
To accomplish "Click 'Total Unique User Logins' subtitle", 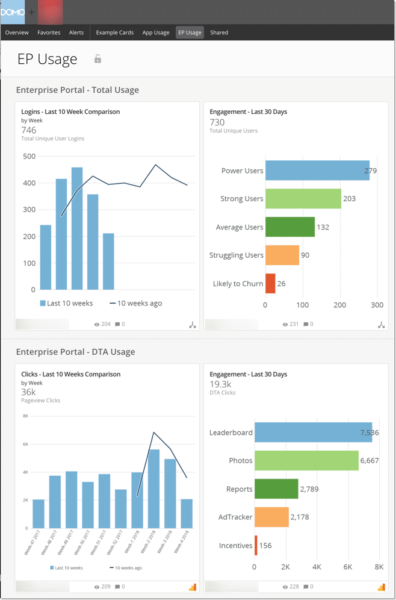I will coord(52,139).
